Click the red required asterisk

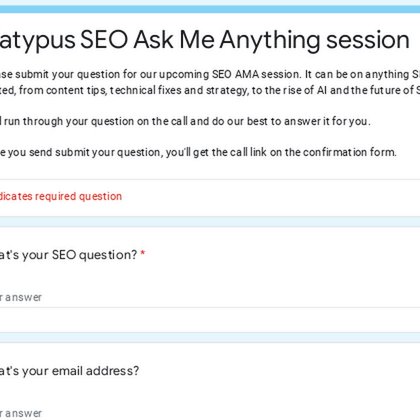tap(143, 254)
